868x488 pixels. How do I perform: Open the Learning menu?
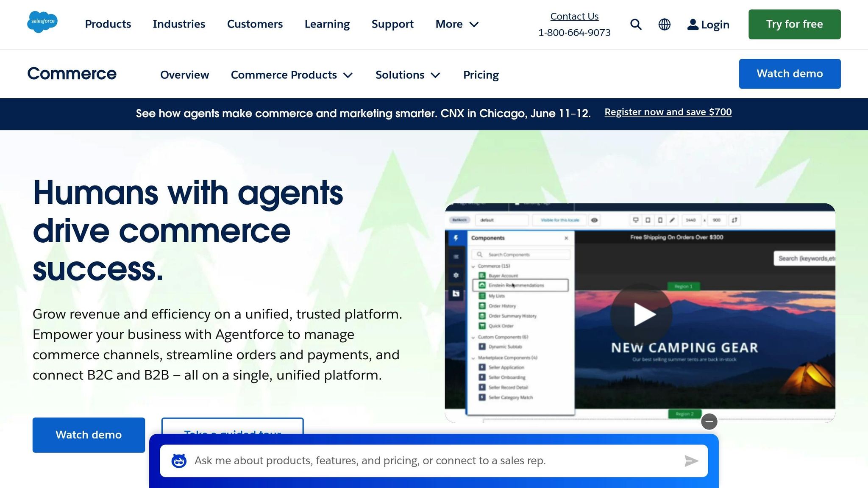click(x=327, y=24)
